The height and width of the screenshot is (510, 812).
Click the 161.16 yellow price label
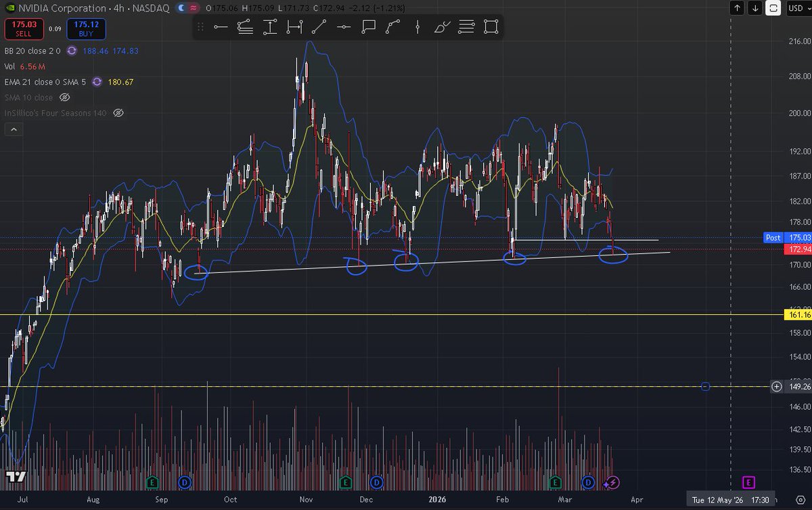tap(798, 315)
